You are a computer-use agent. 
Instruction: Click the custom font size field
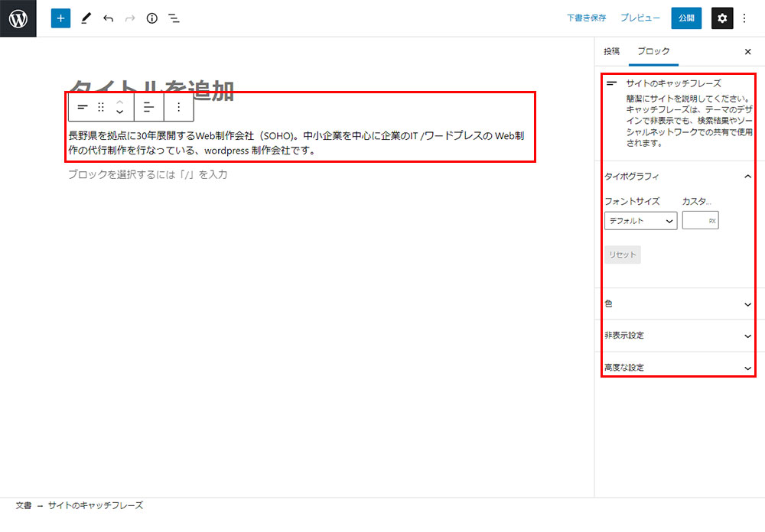tap(695, 221)
